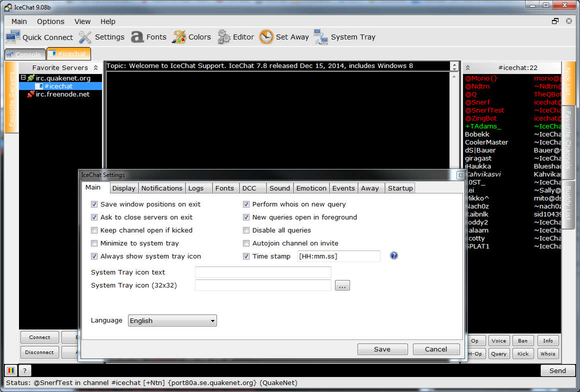Open the Favorite Channels side tab
The image size is (580, 392).
click(x=568, y=142)
